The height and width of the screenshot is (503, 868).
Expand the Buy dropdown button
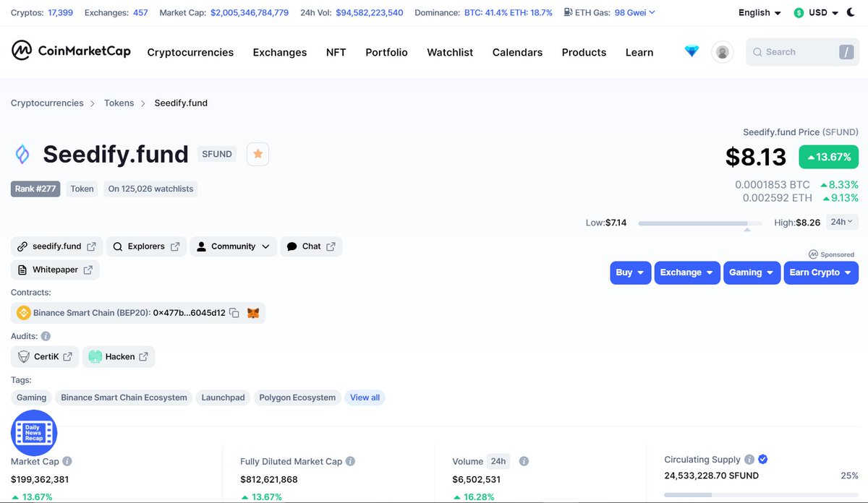point(631,272)
